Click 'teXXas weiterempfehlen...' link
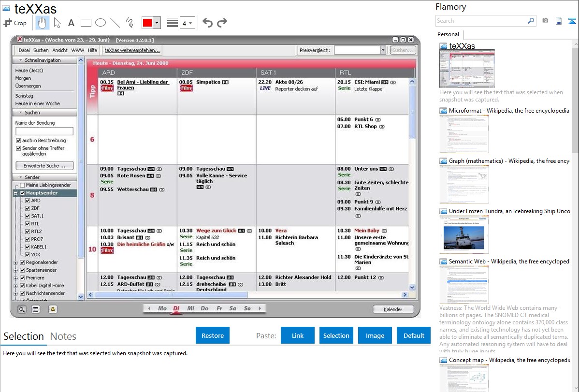Viewport: 579px width, 392px height. click(132, 50)
